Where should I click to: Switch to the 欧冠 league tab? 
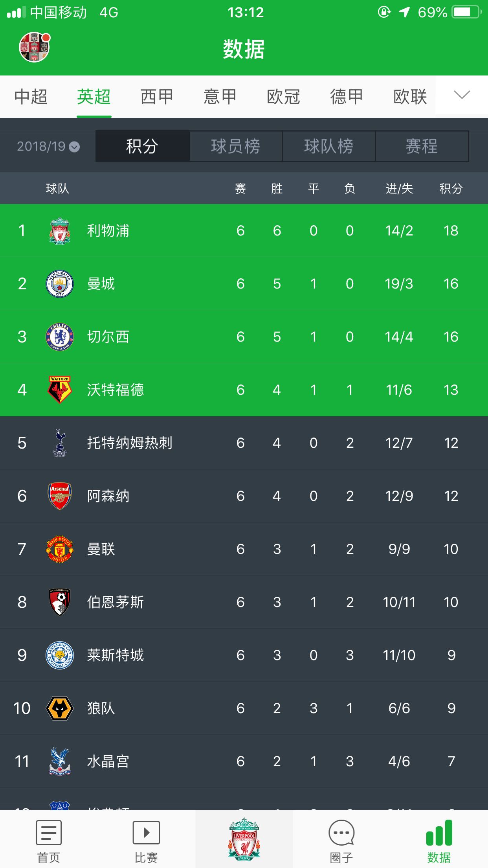coord(283,97)
